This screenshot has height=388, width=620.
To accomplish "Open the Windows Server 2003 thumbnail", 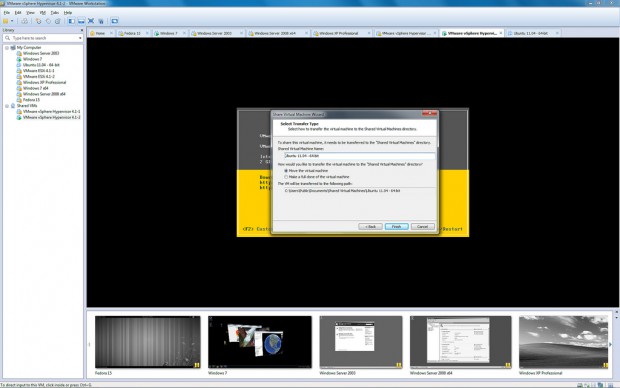I will 361,342.
